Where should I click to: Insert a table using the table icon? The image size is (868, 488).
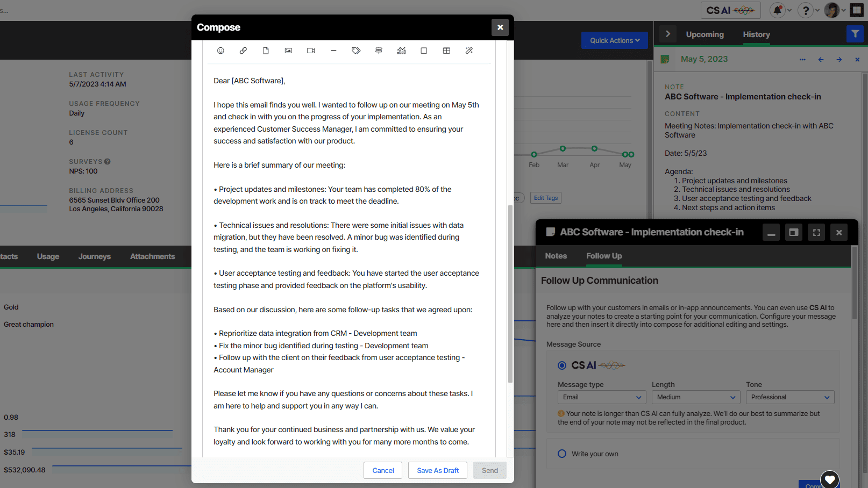(446, 50)
